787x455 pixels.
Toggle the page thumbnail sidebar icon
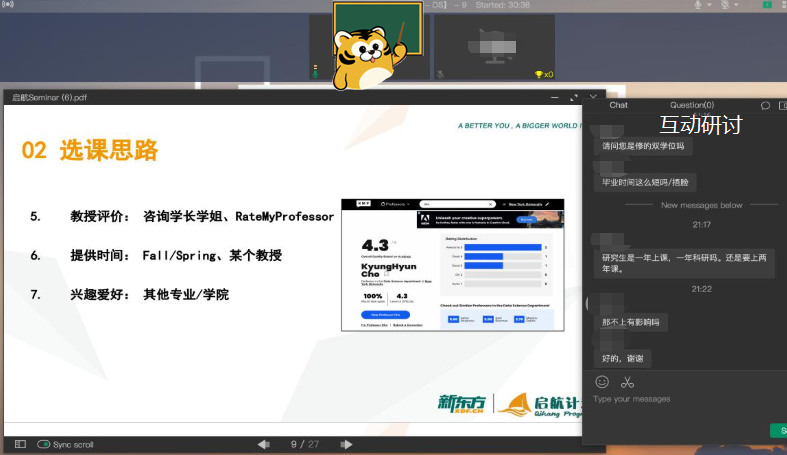pyautogui.click(x=20, y=444)
